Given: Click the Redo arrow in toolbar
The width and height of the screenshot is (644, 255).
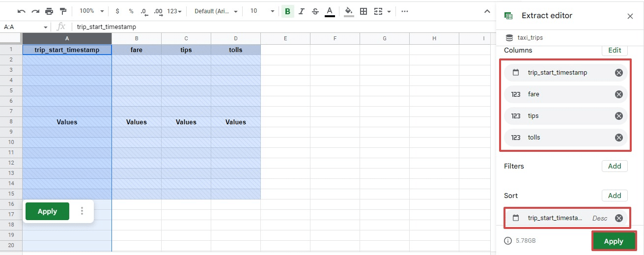Looking at the screenshot, I should 35,11.
